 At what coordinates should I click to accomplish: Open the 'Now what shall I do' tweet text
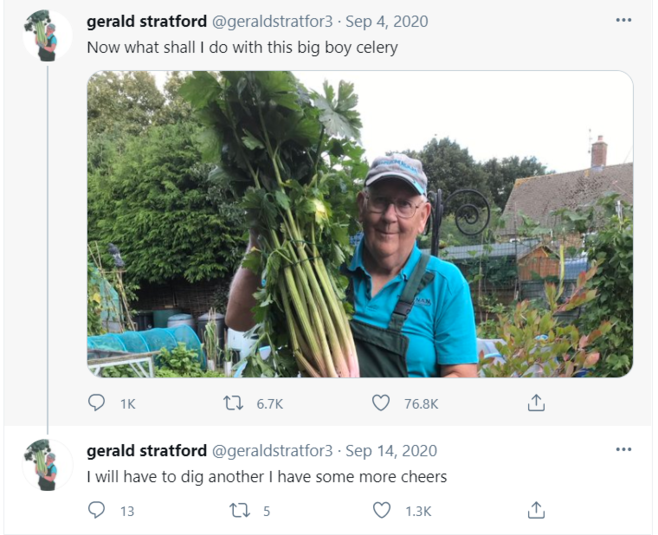click(x=242, y=47)
